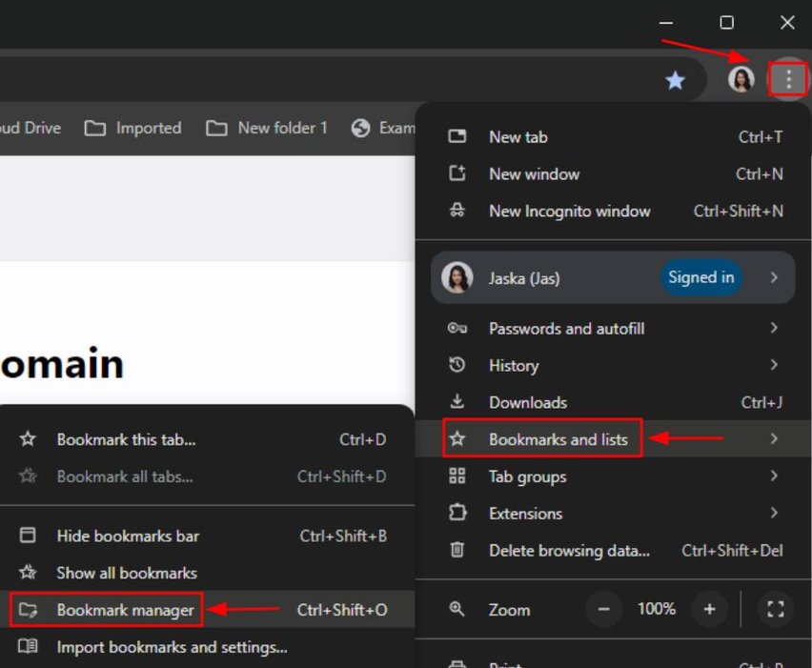The image size is (812, 668).
Task: Click the bar icon beside Hide bookmarks bar
Action: 28,535
